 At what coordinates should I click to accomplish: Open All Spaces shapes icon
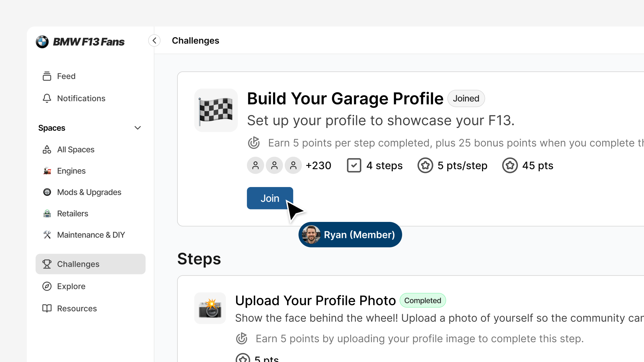pyautogui.click(x=47, y=149)
